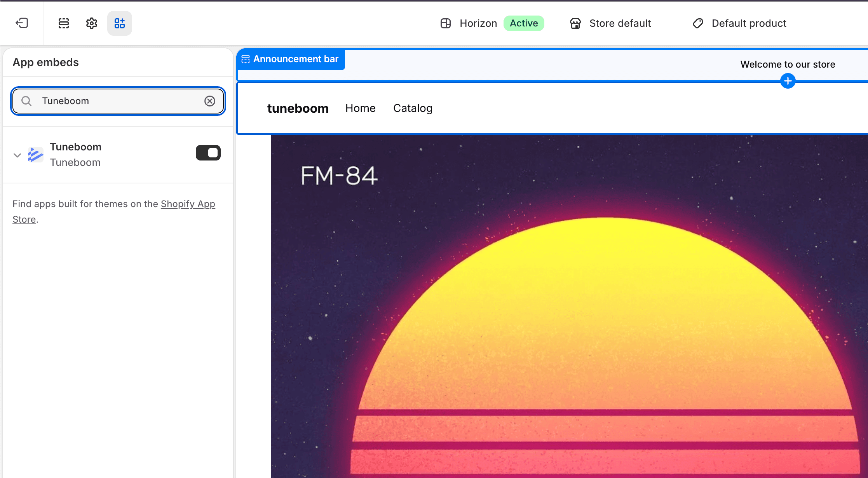Click the App embeds panel heading
The height and width of the screenshot is (478, 868).
point(45,63)
